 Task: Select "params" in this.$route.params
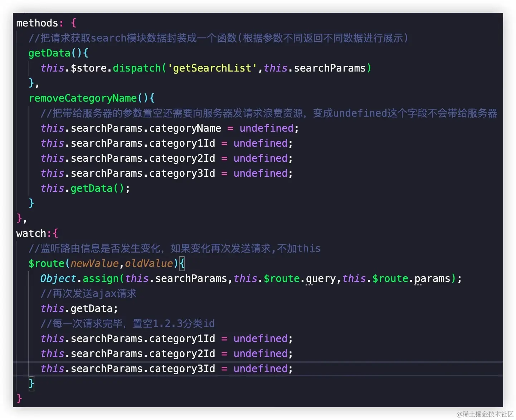[432, 279]
